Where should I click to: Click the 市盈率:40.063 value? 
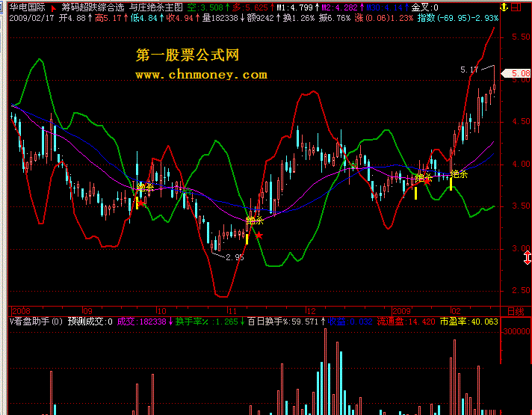coord(469,322)
